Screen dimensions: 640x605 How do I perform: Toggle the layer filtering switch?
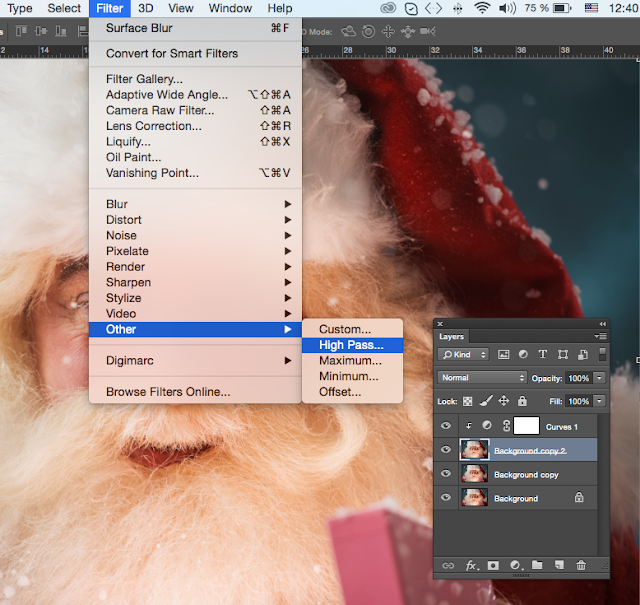click(x=602, y=354)
